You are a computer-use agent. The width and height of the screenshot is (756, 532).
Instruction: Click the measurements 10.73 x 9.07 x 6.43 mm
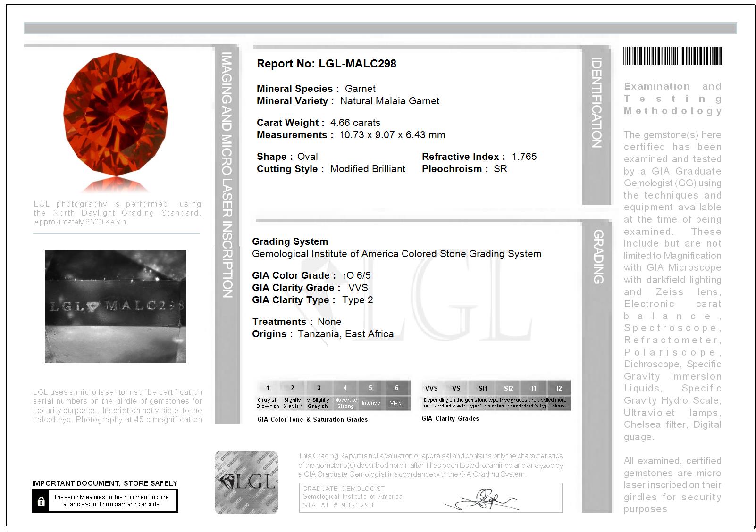(392, 135)
